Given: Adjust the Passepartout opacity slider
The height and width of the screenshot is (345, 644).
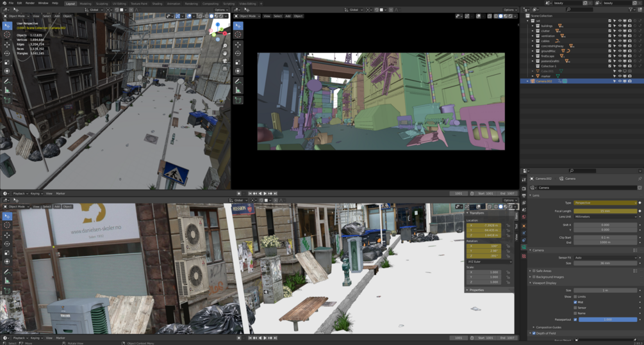Looking at the screenshot, I should coord(608,319).
